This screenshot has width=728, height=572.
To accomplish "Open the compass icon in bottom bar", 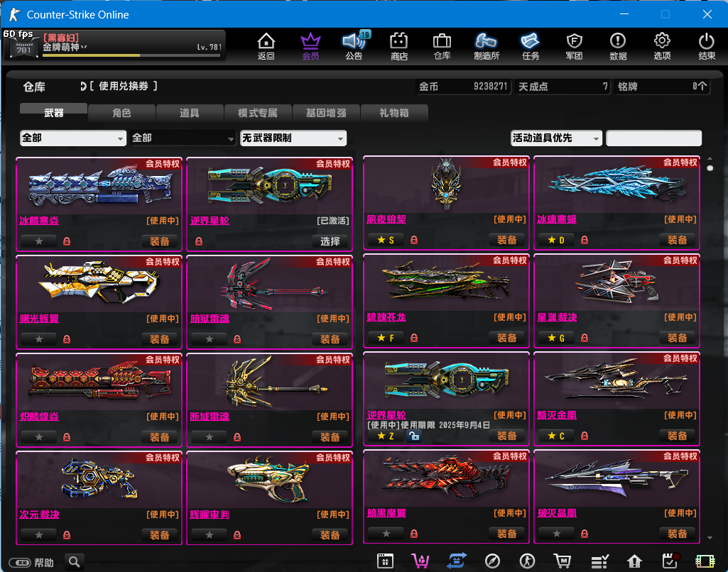I will (492, 561).
